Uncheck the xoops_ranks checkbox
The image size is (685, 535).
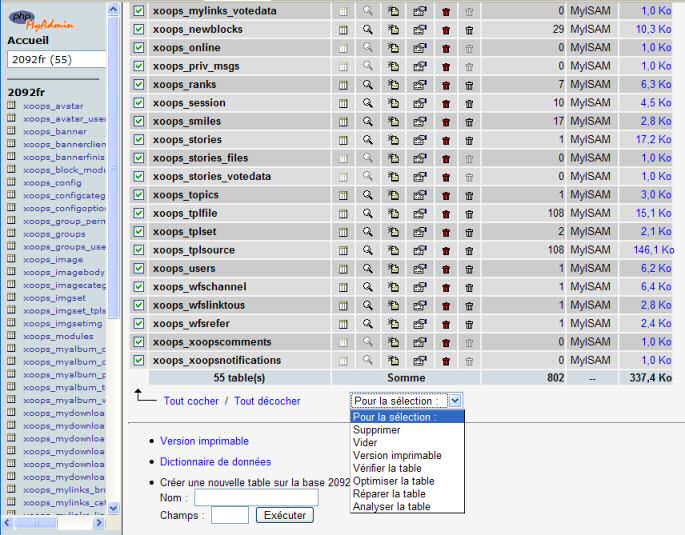pos(138,84)
